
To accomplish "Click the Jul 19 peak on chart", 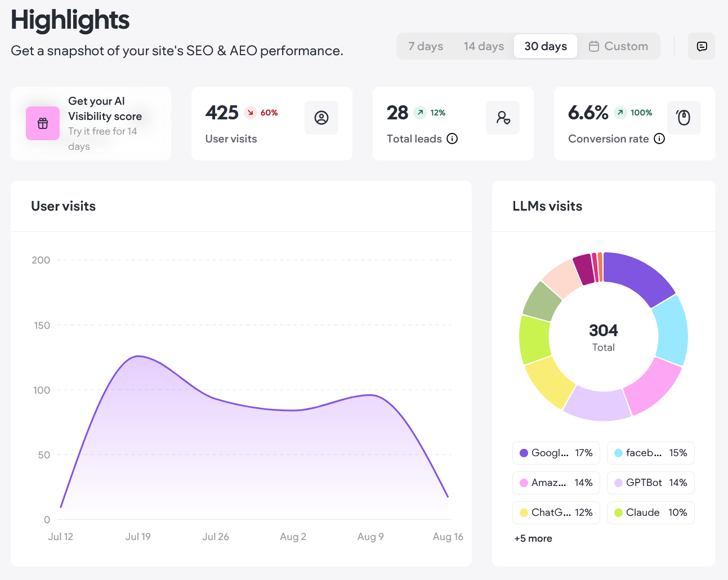I will pyautogui.click(x=138, y=356).
